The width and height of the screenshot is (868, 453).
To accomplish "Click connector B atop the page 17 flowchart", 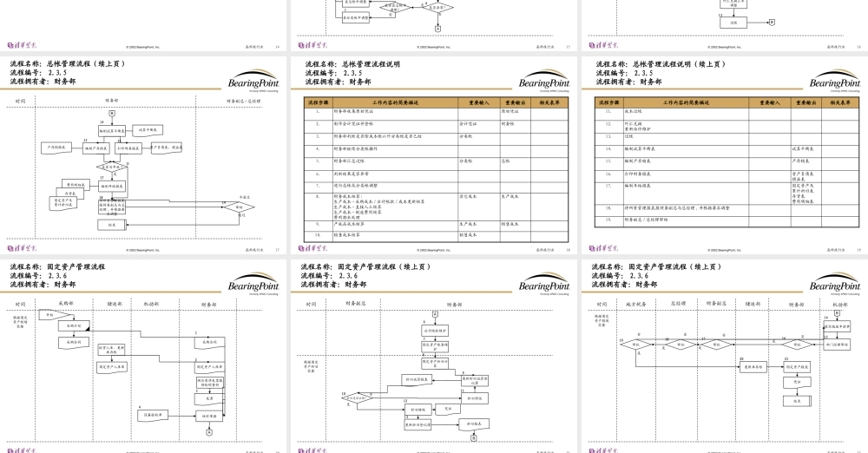I will pyautogui.click(x=112, y=115).
